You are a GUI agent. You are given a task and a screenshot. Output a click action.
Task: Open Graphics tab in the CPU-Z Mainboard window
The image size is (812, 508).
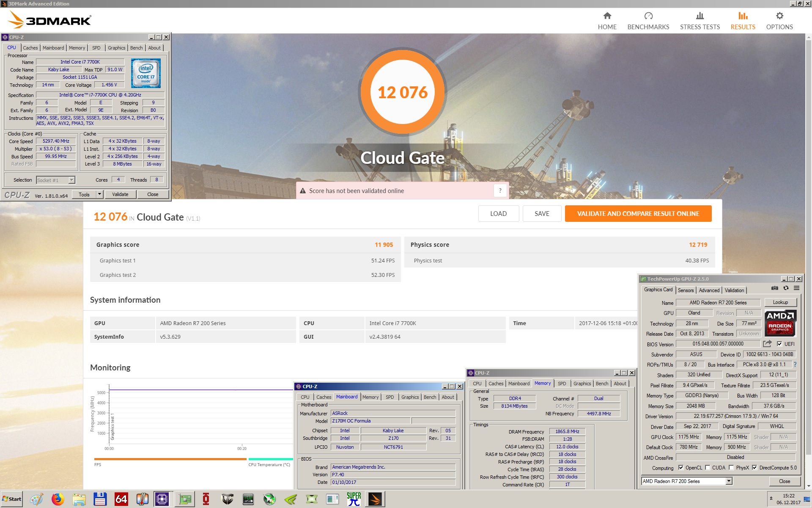click(410, 397)
